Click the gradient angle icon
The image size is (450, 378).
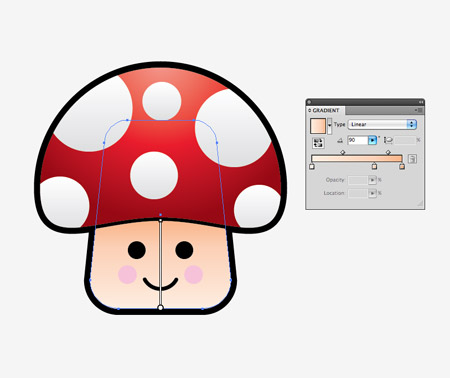340,140
